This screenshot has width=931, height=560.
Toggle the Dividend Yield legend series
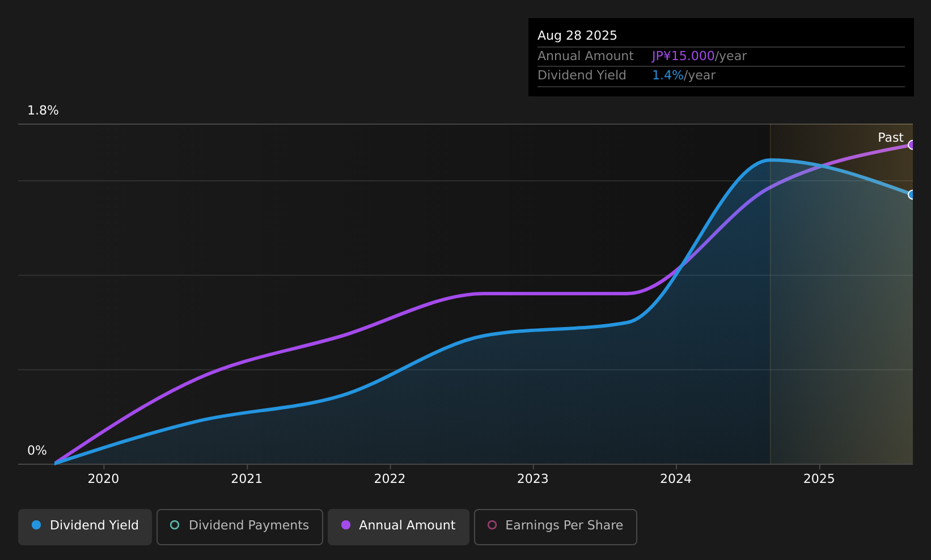point(85,527)
